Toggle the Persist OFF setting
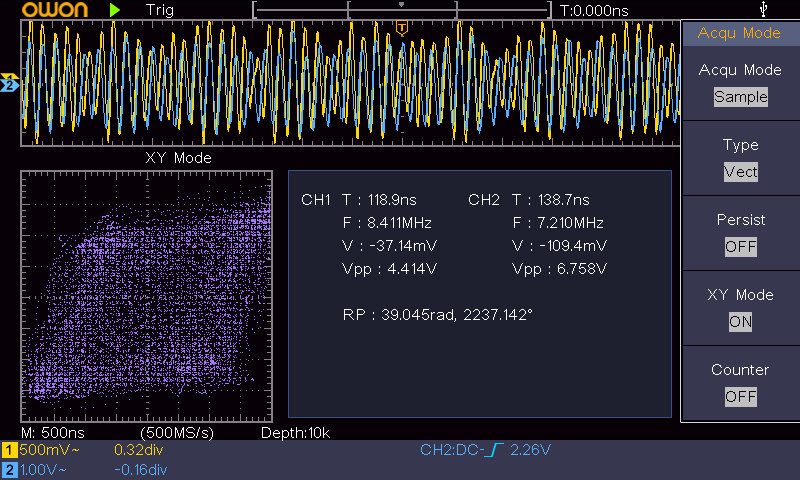This screenshot has height=480, width=800. [x=740, y=247]
